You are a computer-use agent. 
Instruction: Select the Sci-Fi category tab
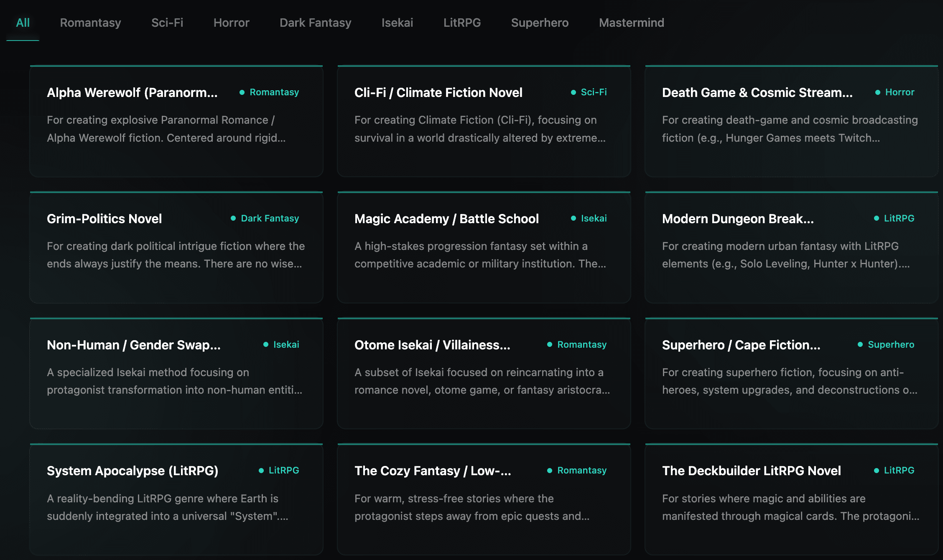(167, 23)
